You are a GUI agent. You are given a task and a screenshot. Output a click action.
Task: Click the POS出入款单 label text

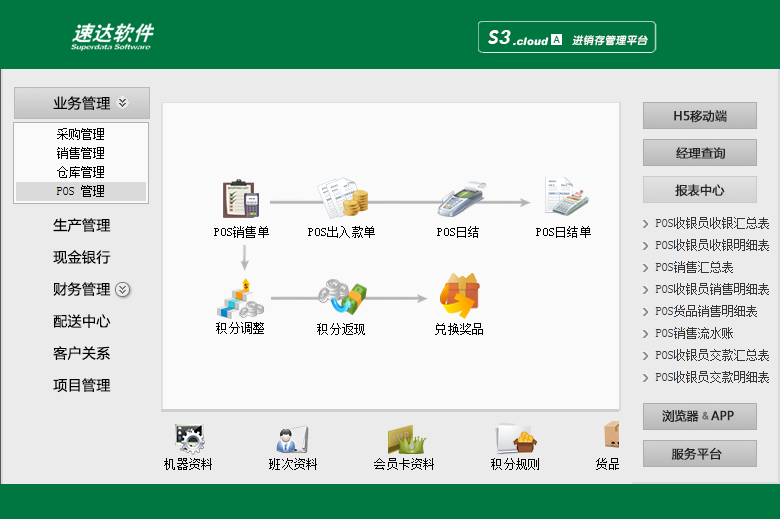[x=342, y=232]
